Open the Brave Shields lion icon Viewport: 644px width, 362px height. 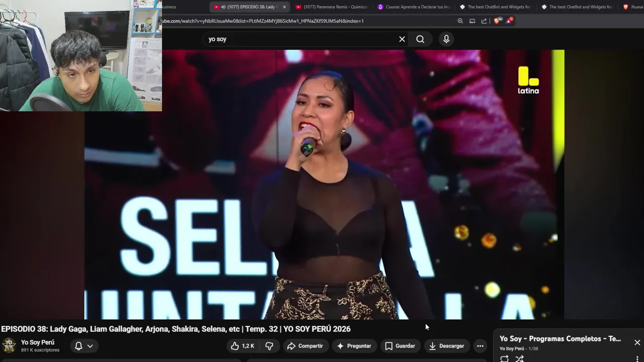(x=498, y=21)
